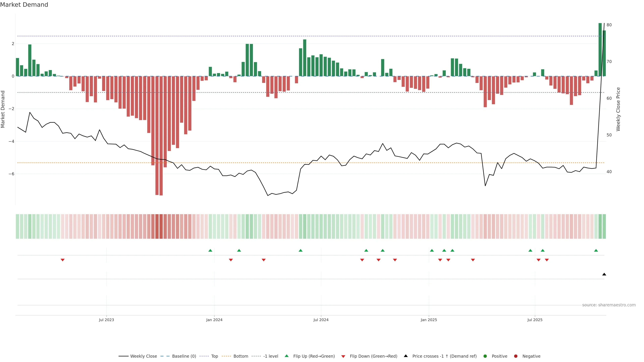Screen dimensions: 644x362
Task: Hide the Top dotted line legend item
Action: tap(214, 356)
